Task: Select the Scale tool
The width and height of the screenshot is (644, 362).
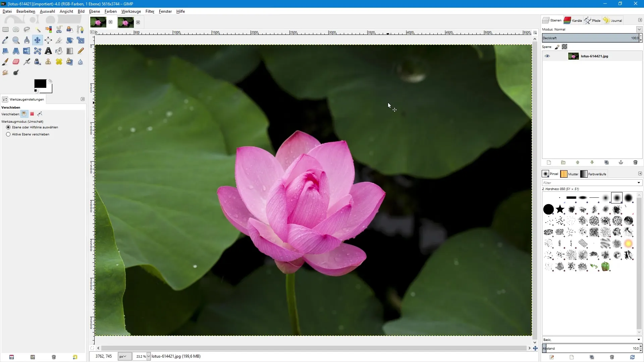Action: (x=80, y=40)
